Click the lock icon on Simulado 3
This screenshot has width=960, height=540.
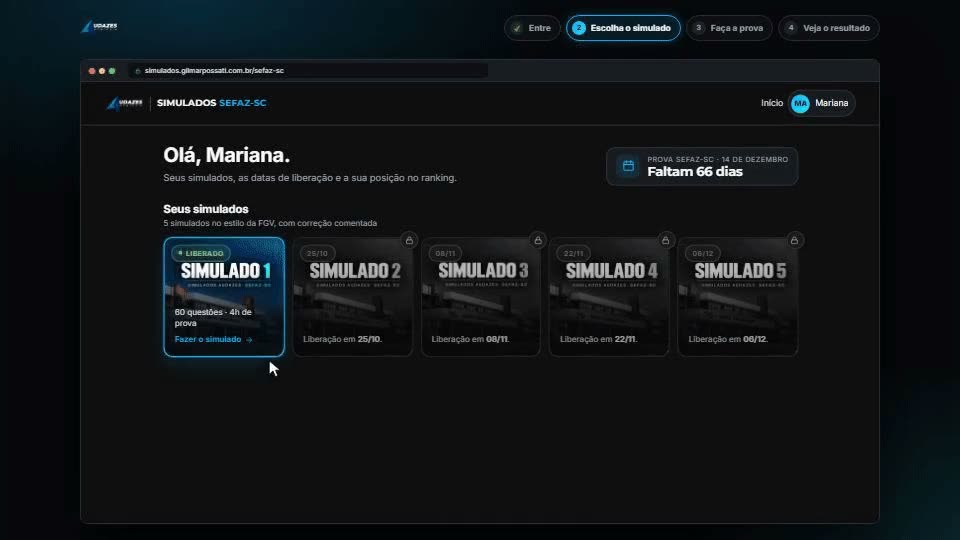[x=538, y=241]
